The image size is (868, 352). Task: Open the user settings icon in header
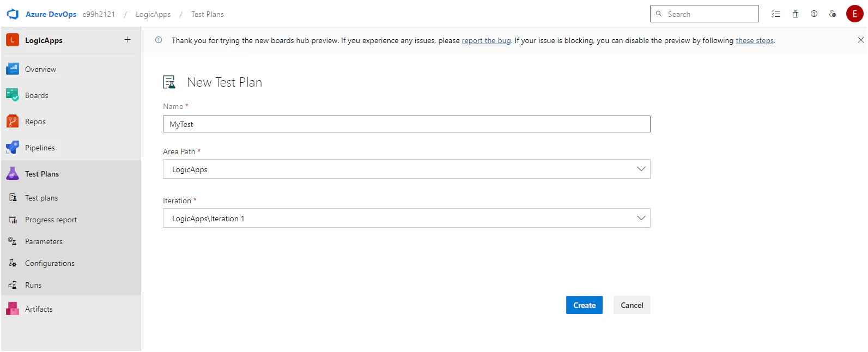(x=833, y=14)
